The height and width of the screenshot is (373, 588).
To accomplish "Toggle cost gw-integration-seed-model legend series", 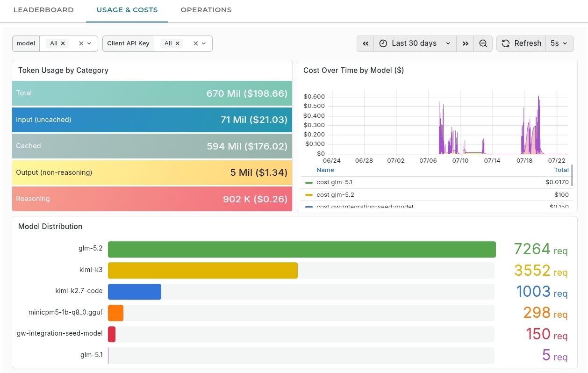I will coord(365,206).
